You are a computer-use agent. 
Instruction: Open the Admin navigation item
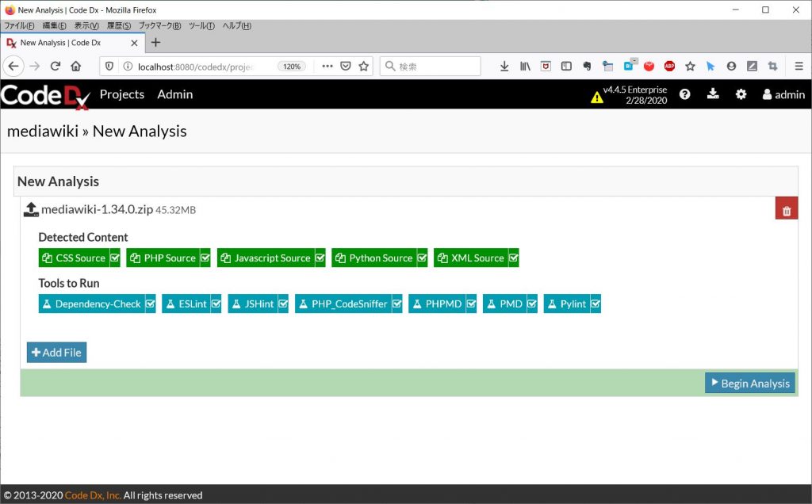pos(175,94)
